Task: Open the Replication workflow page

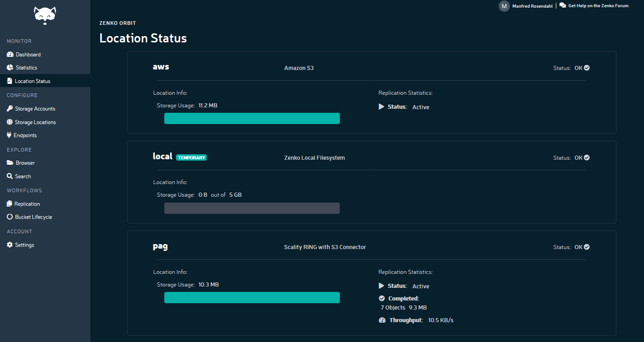Action: tap(27, 204)
